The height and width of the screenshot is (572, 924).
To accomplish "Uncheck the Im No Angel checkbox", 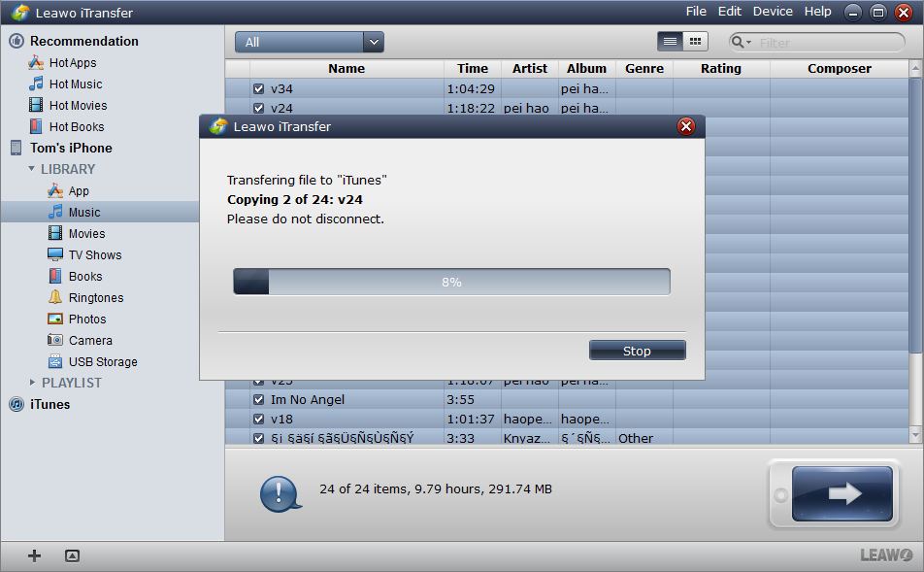I will click(x=258, y=399).
